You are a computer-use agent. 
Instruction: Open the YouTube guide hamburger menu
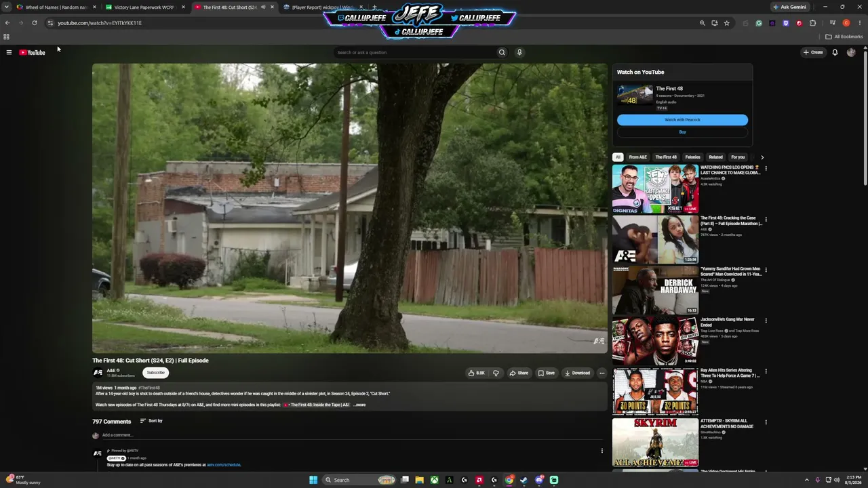click(x=9, y=52)
